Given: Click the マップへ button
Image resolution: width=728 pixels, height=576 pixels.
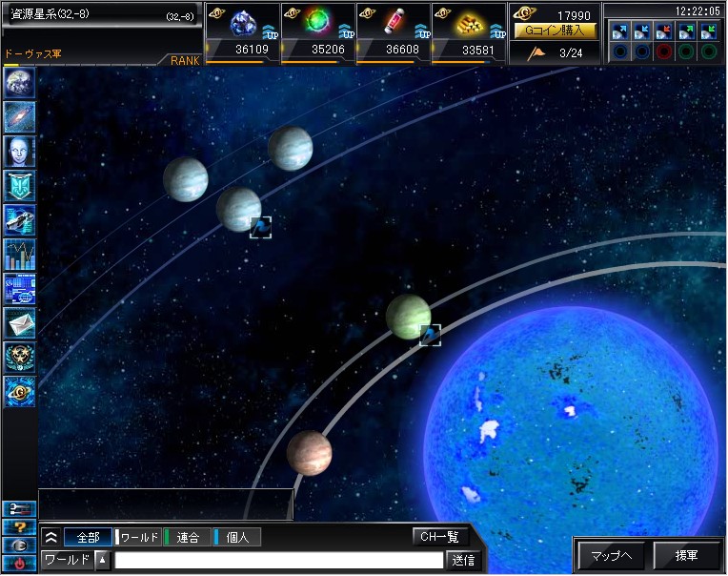Looking at the screenshot, I should [612, 556].
